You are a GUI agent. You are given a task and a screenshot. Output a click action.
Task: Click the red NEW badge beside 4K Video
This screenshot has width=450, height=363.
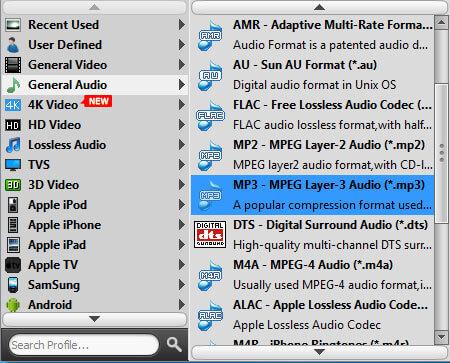(x=98, y=101)
